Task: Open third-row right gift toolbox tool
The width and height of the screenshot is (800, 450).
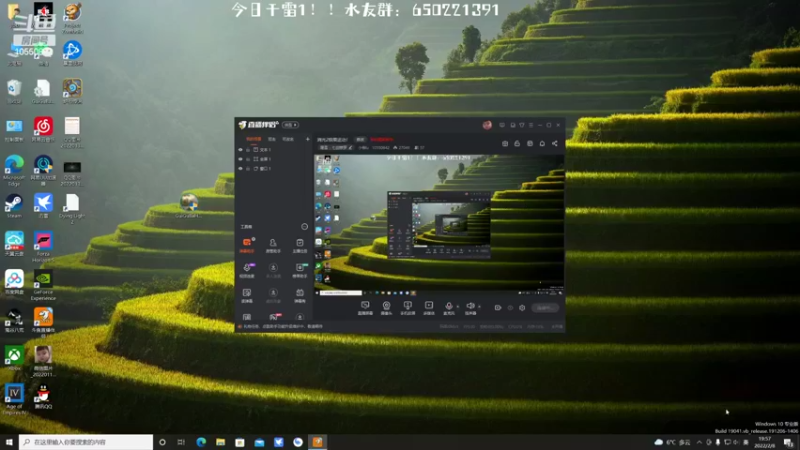Action: pyautogui.click(x=299, y=295)
